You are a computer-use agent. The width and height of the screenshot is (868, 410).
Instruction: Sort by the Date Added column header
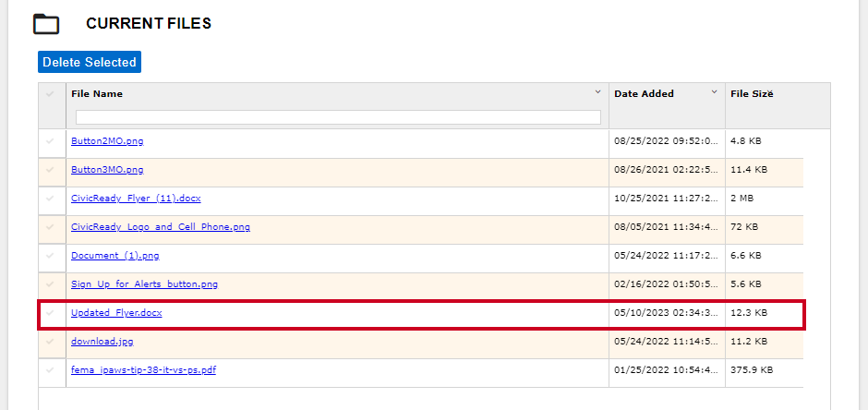(644, 94)
